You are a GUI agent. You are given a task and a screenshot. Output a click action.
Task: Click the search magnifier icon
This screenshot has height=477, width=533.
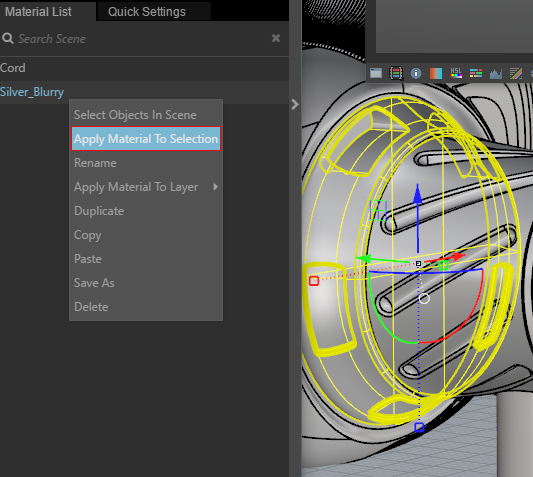pos(8,38)
